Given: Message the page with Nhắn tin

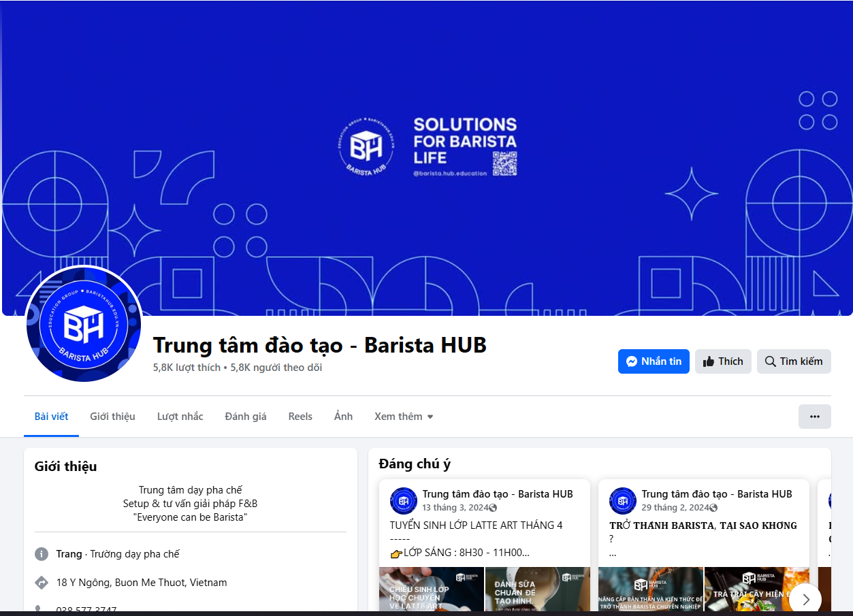Looking at the screenshot, I should point(654,361).
